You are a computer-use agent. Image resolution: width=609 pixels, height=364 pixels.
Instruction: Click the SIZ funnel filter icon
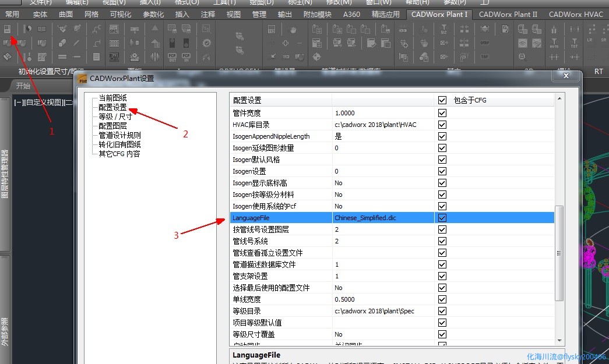[x=444, y=29]
